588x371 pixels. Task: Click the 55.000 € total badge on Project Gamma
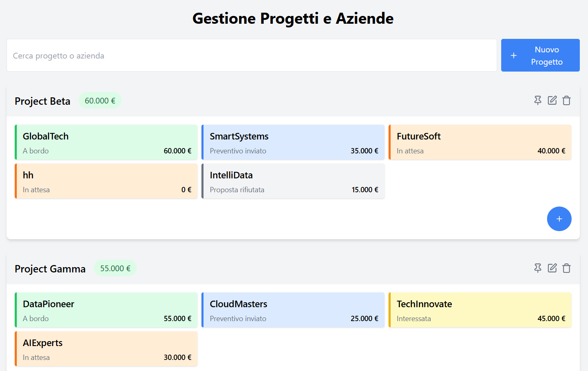(x=115, y=268)
